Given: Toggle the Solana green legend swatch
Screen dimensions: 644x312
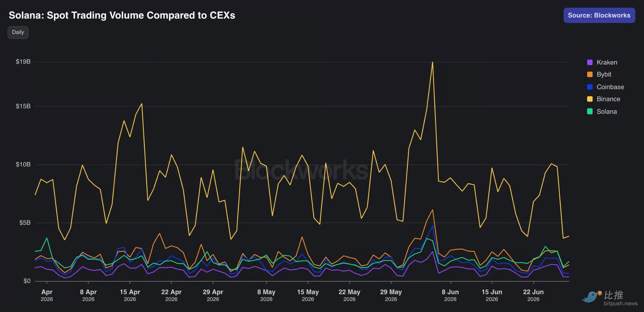Looking at the screenshot, I should 590,111.
